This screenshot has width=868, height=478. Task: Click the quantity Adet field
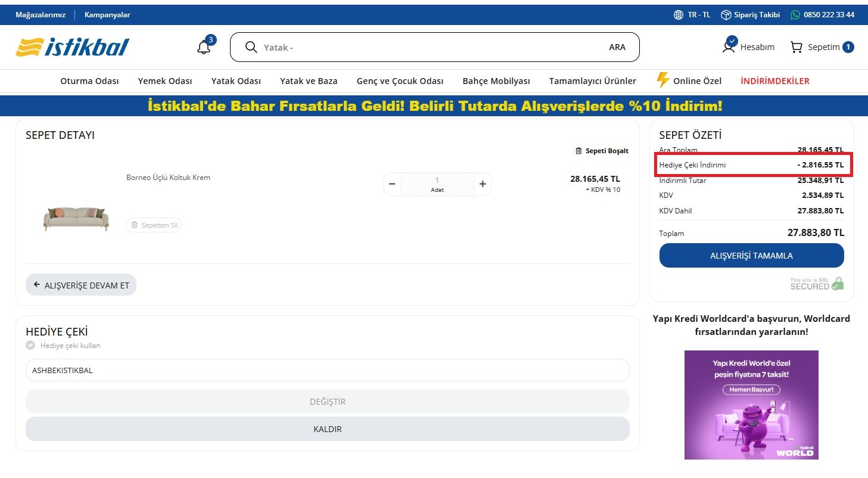437,184
